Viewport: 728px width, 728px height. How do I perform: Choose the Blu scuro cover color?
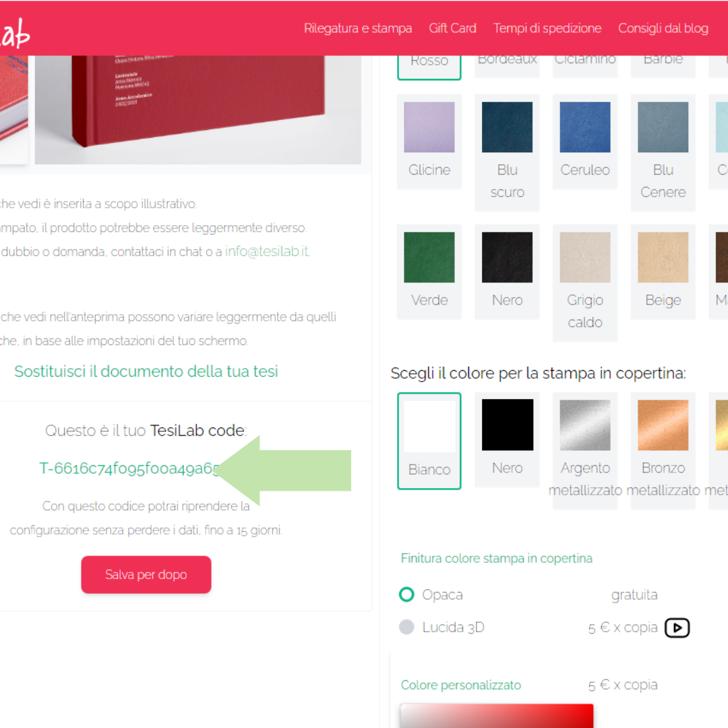coord(507,152)
